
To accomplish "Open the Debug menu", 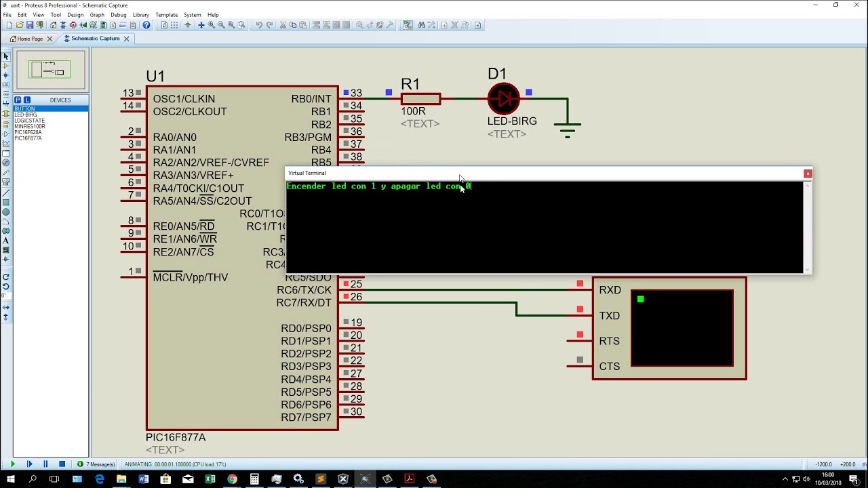I will [119, 15].
